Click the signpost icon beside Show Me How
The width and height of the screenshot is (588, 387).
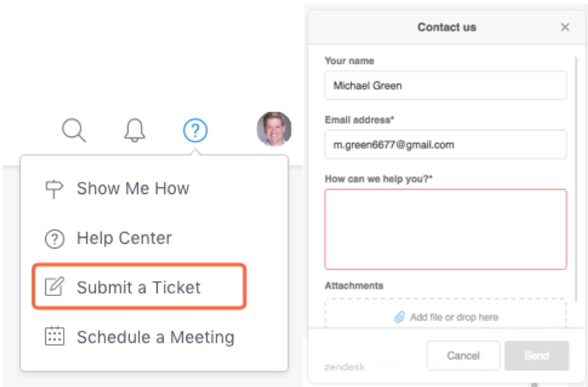[54, 188]
